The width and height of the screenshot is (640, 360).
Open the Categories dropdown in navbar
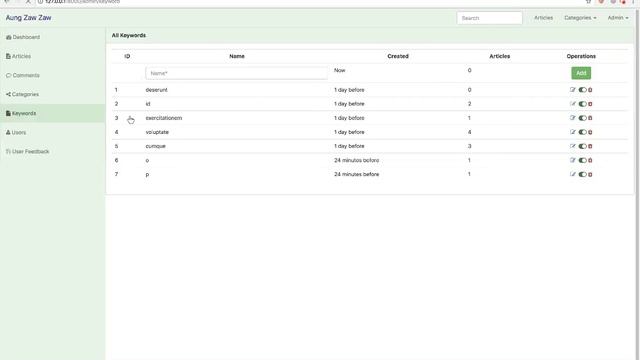tap(580, 18)
